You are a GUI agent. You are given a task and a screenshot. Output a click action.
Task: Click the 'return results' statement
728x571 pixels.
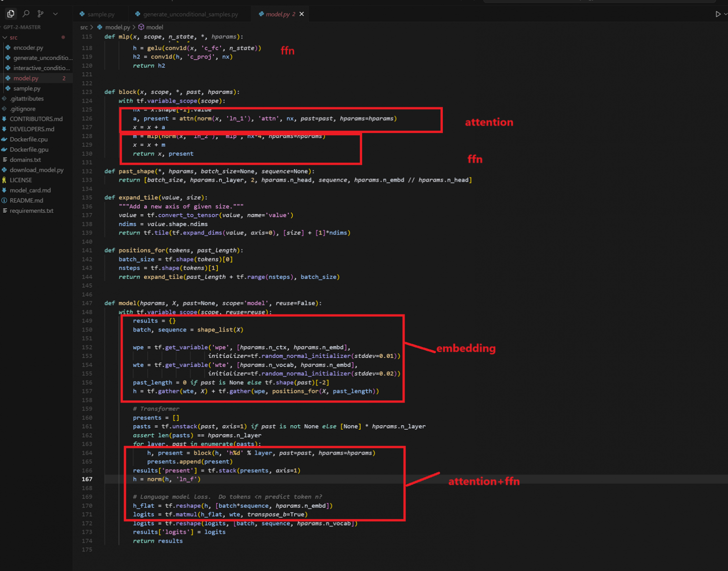[x=158, y=541]
